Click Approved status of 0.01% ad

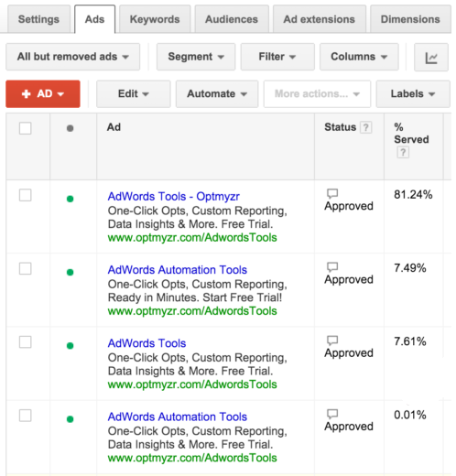349,427
